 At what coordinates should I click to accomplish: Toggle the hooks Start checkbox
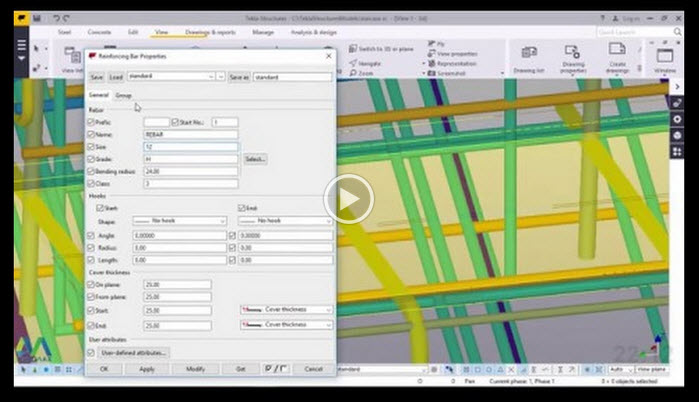tap(100, 208)
